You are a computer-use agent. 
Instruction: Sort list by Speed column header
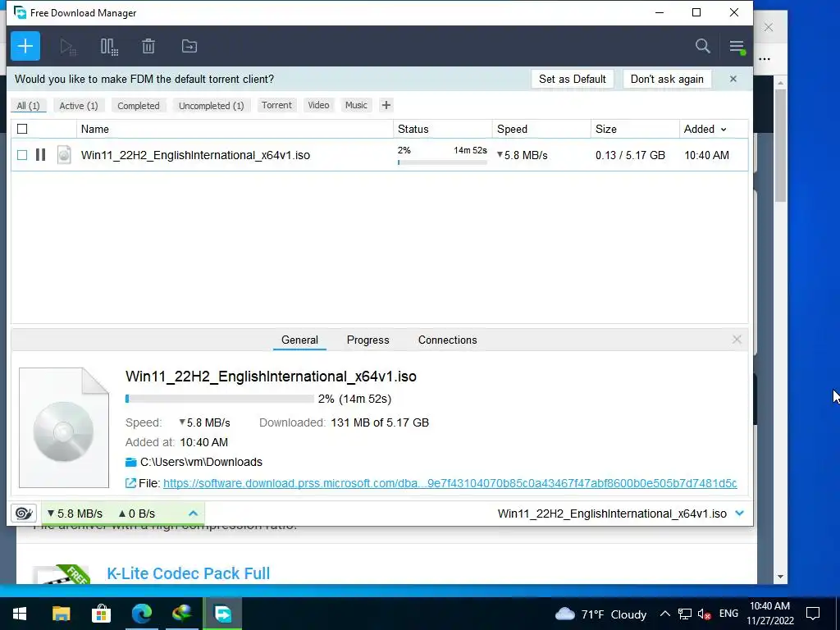point(541,129)
